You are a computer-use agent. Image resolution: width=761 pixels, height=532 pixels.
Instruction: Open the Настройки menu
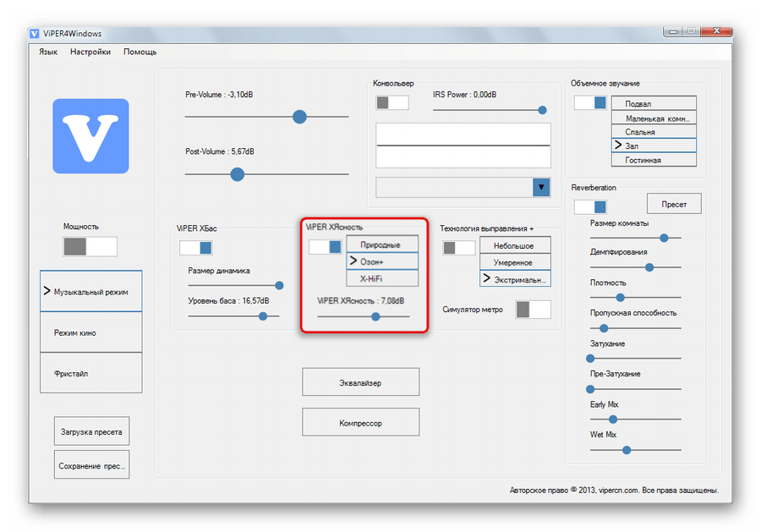point(90,52)
